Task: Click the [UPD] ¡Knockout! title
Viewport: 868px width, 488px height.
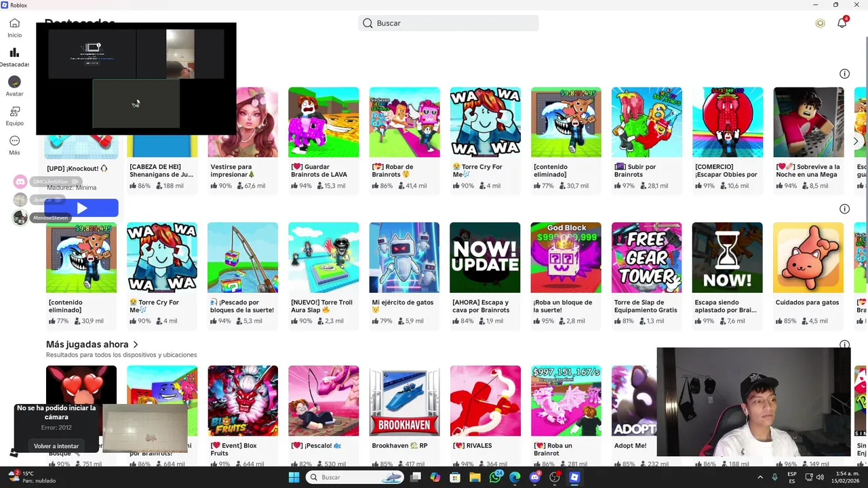Action: pos(77,168)
